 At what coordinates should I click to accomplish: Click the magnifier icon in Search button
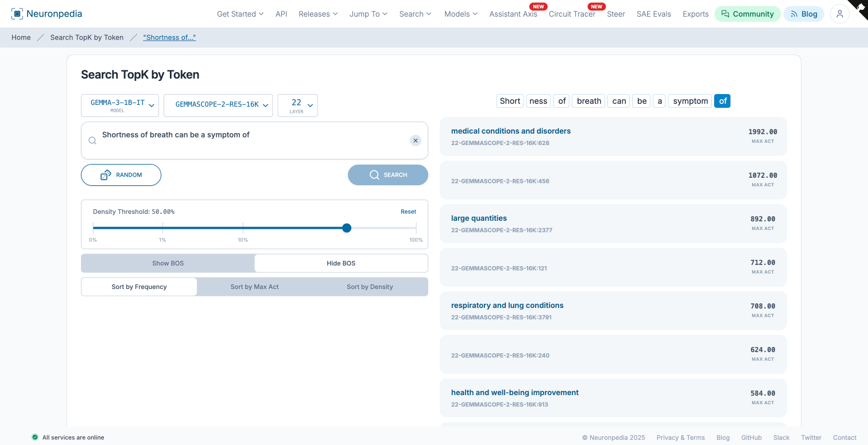click(374, 175)
